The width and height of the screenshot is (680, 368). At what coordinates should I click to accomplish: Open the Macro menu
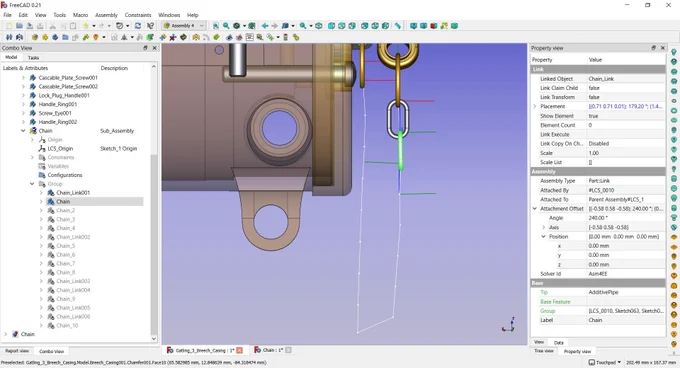pos(80,15)
